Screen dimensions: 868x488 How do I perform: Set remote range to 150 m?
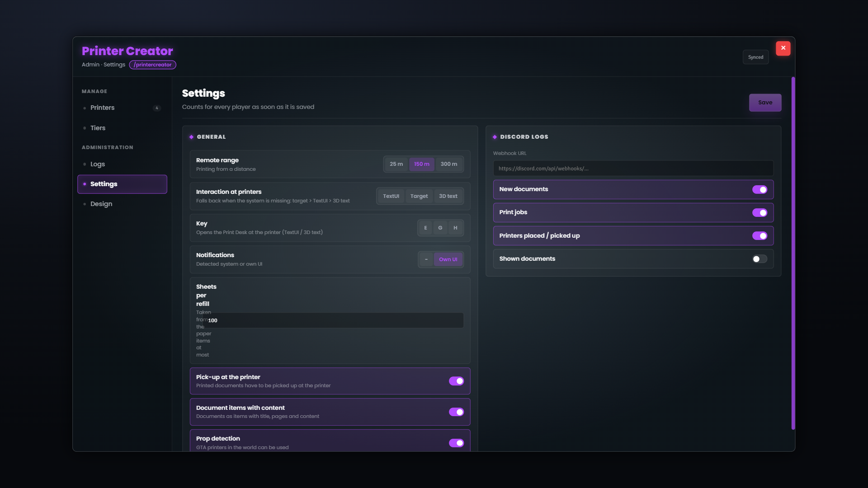point(422,164)
